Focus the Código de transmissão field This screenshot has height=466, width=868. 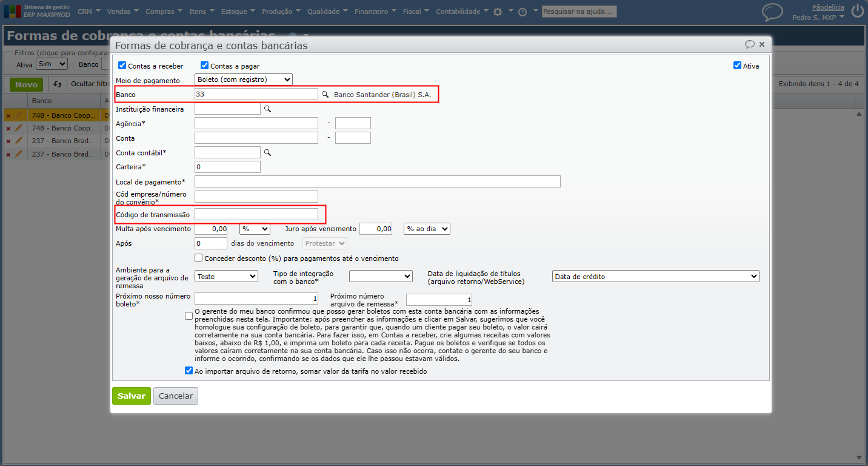[256, 214]
